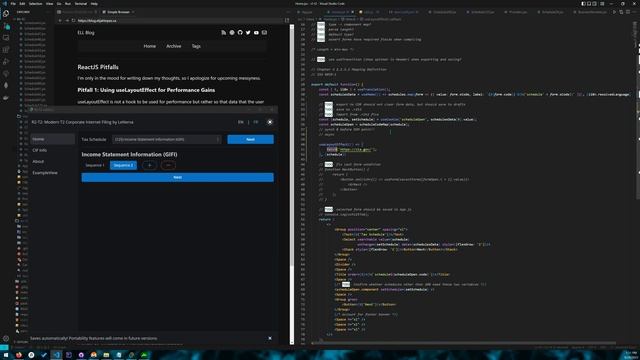Screen dimensions: 640x360
Task: Open the VS Code File menu
Action: (13, 4)
